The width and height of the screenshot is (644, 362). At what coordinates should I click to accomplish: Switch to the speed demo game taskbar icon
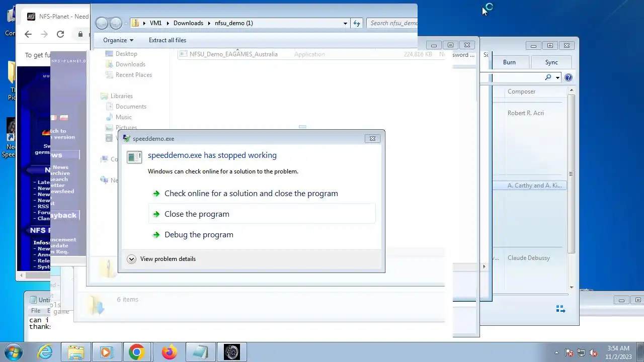(232, 352)
